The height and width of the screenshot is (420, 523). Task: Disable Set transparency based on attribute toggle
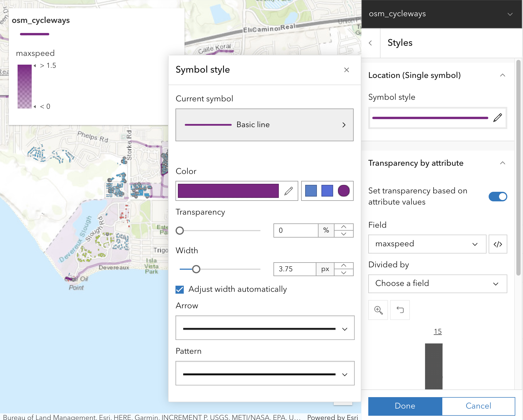click(498, 197)
